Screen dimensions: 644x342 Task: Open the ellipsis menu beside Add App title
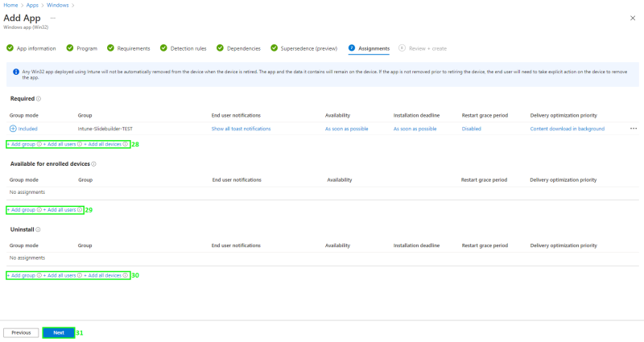53,18
